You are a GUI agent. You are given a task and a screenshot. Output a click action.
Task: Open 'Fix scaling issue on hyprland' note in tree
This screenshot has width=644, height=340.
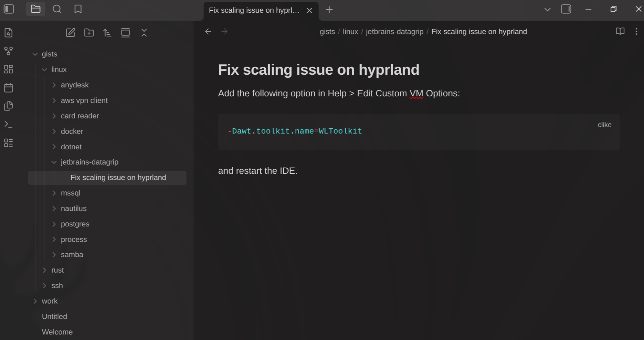107,178
